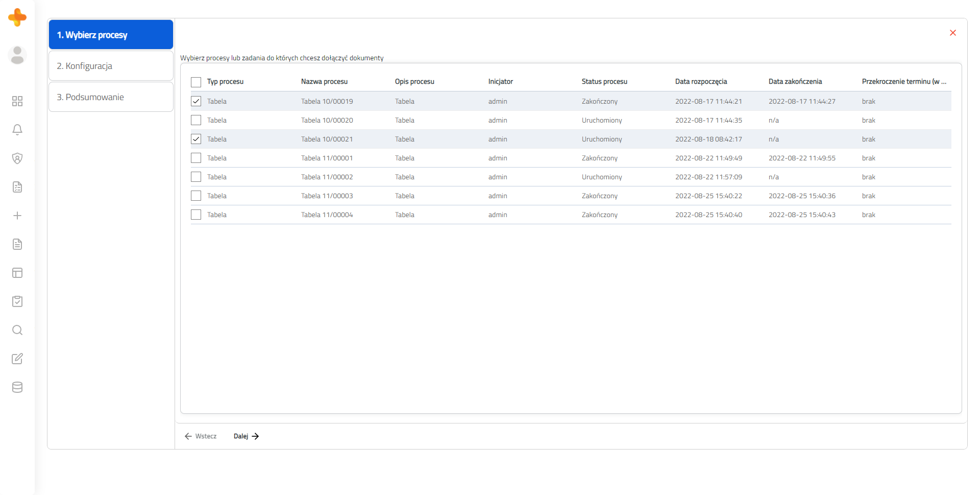Screen dimensions: 980x495
Task: Open notifications bell icon
Action: pyautogui.click(x=17, y=130)
